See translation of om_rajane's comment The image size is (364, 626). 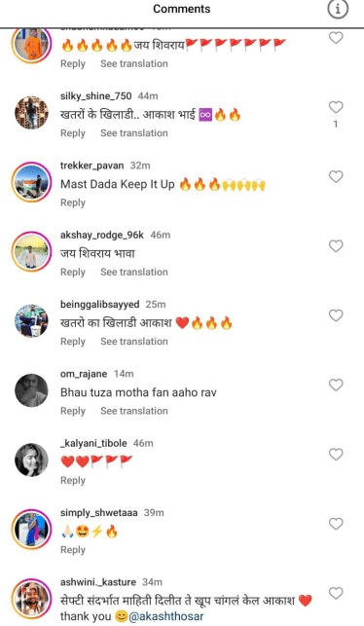click(x=134, y=411)
